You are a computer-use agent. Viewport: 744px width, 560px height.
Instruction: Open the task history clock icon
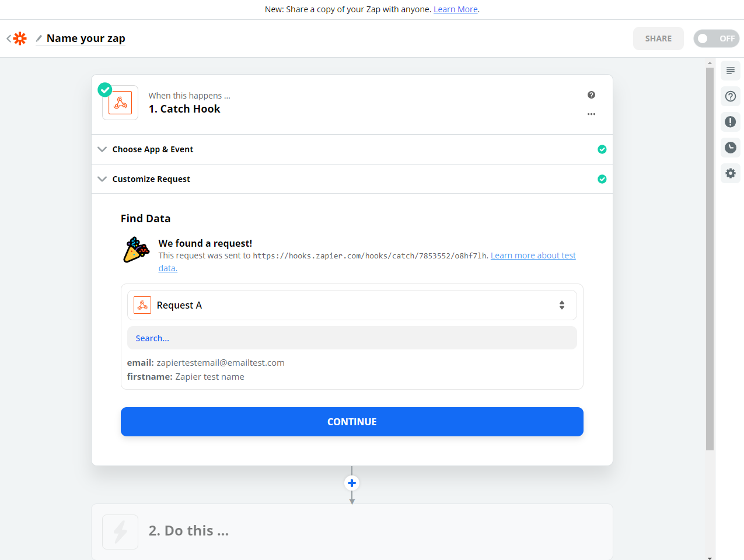730,148
